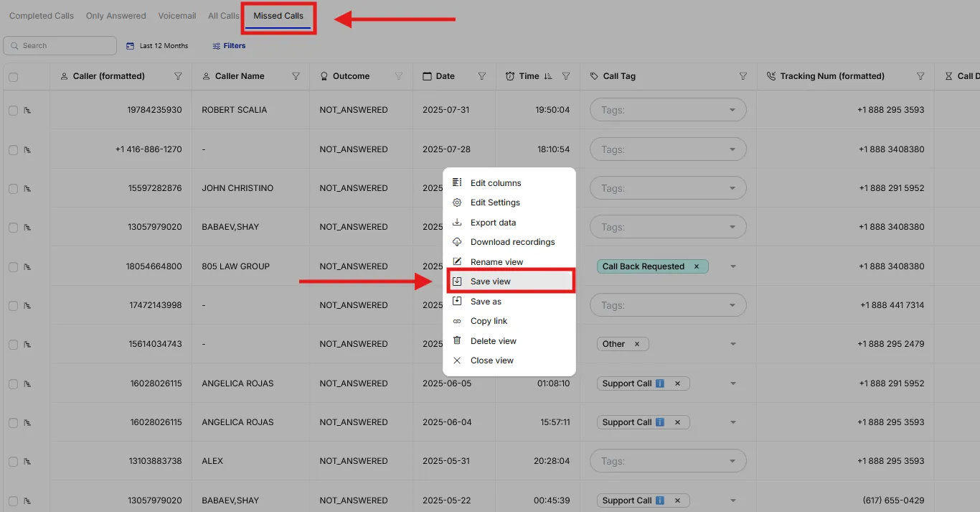980x512 pixels.
Task: Open the Last 12 Months date range
Action: (x=157, y=46)
